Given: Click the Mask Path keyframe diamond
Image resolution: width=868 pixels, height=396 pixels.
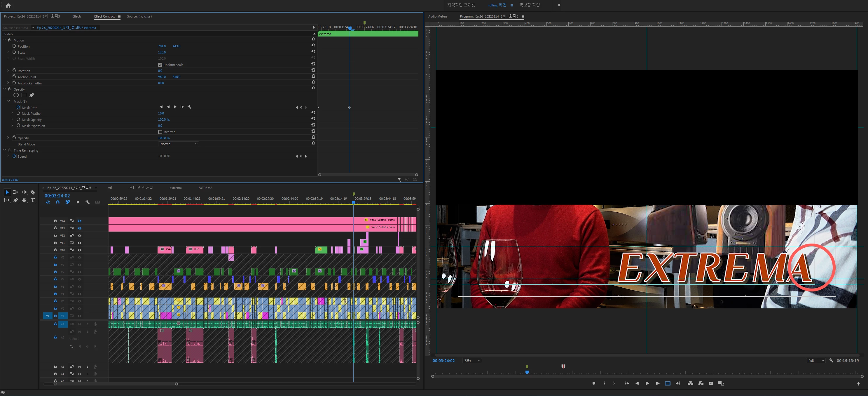Looking at the screenshot, I should click(350, 107).
